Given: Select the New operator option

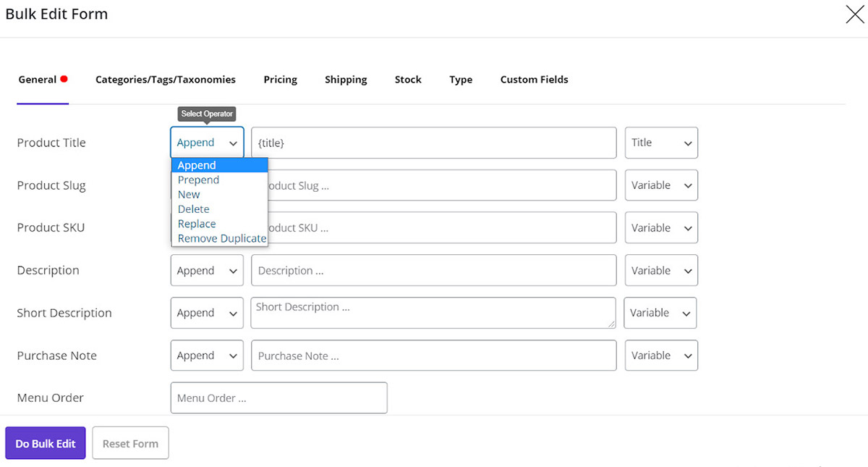Looking at the screenshot, I should click(x=189, y=194).
